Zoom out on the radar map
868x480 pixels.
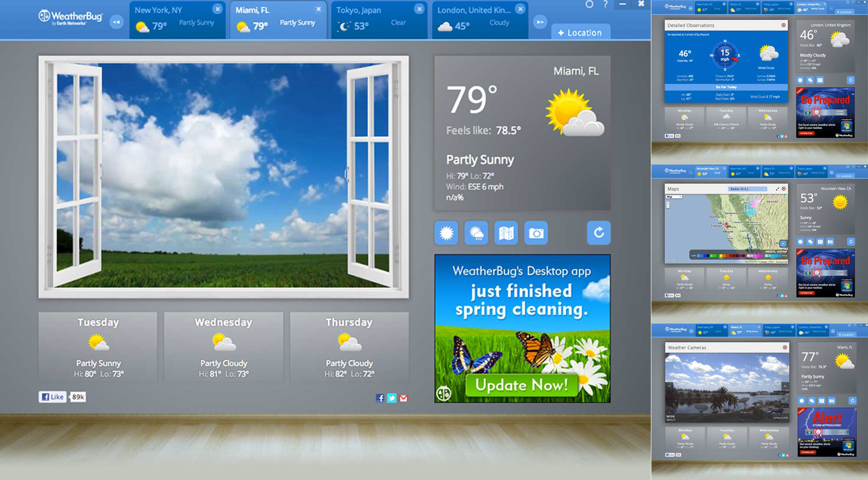coord(668,207)
